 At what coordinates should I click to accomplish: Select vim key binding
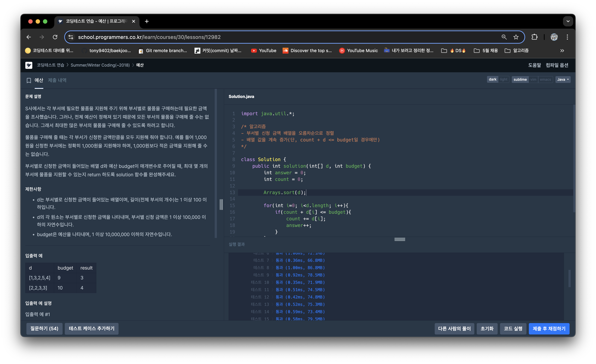pos(533,79)
